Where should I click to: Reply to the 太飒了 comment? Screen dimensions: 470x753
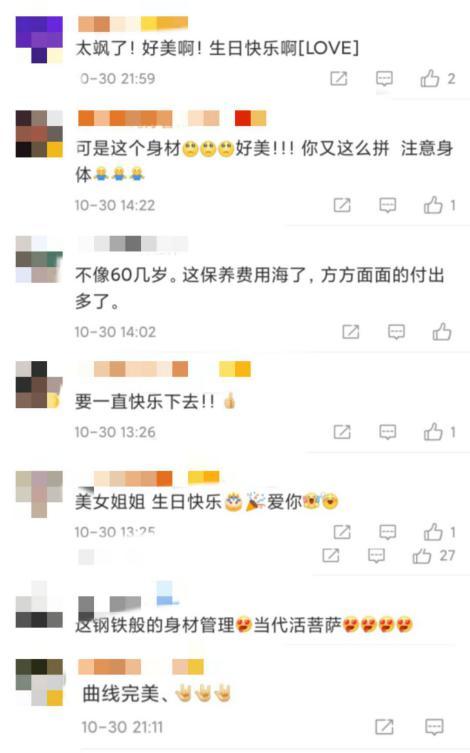[384, 78]
